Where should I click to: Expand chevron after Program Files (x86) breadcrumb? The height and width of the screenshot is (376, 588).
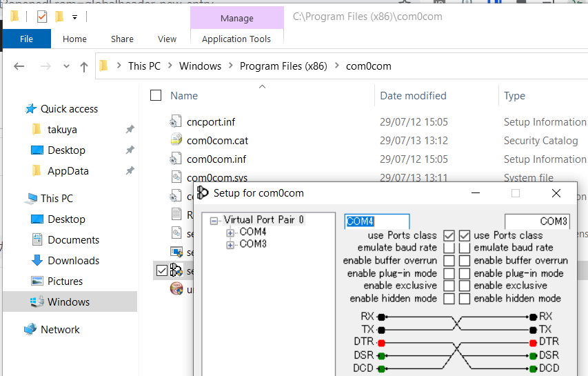coord(337,66)
